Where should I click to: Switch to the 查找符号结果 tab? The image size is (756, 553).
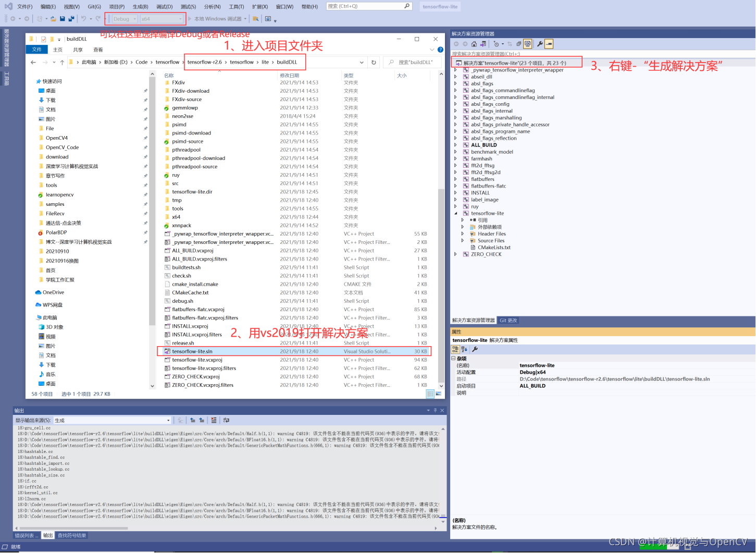click(72, 536)
